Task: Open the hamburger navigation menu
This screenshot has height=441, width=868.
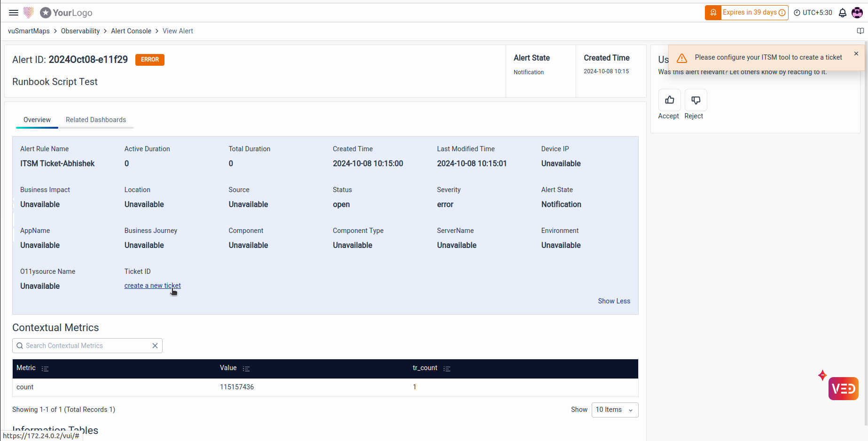Action: (x=14, y=13)
